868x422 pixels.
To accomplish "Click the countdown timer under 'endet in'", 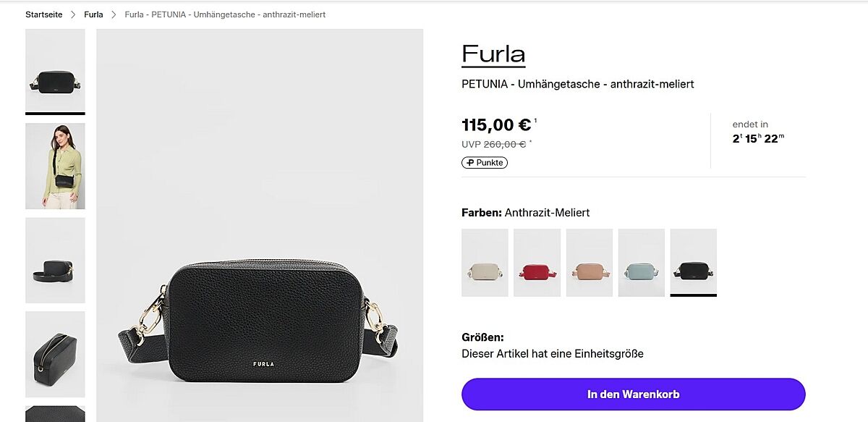I will (x=758, y=139).
